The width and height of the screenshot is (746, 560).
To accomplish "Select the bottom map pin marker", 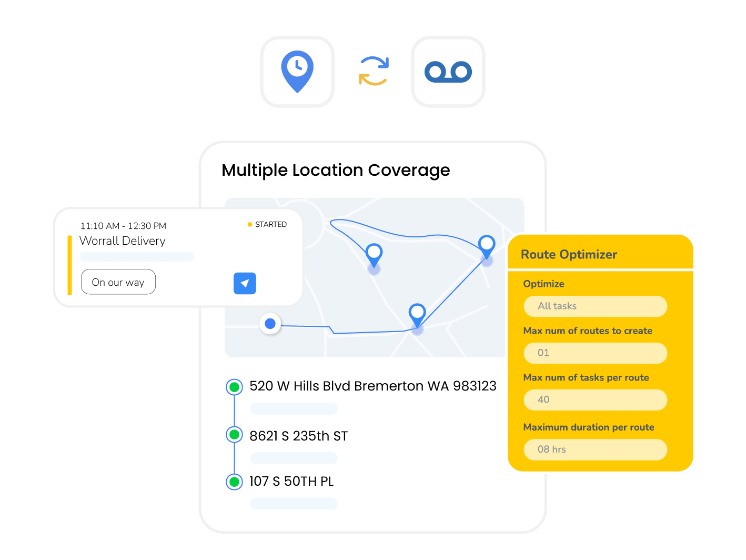I will [417, 313].
